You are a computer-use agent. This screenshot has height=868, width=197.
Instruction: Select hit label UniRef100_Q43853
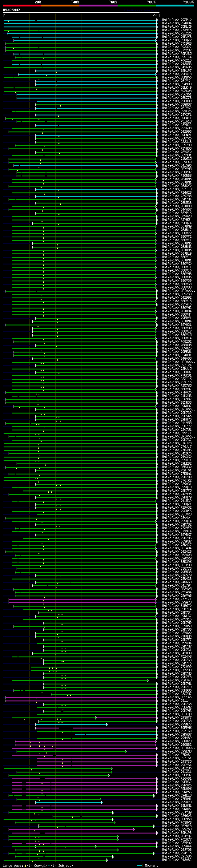pos(177,64)
